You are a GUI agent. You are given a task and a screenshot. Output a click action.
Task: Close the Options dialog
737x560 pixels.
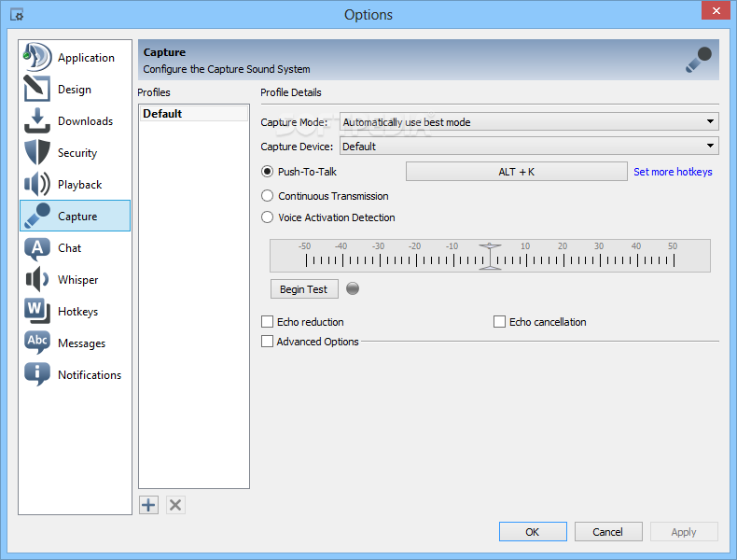[x=716, y=10]
